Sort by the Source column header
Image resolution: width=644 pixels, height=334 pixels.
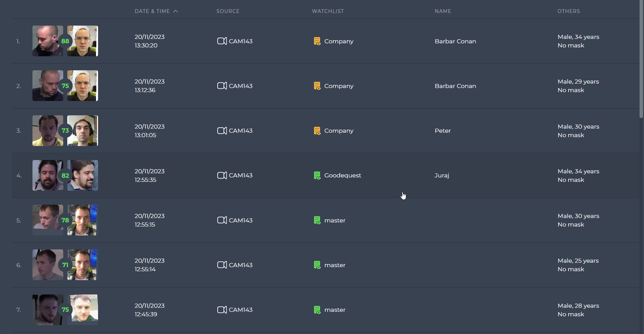tap(228, 11)
